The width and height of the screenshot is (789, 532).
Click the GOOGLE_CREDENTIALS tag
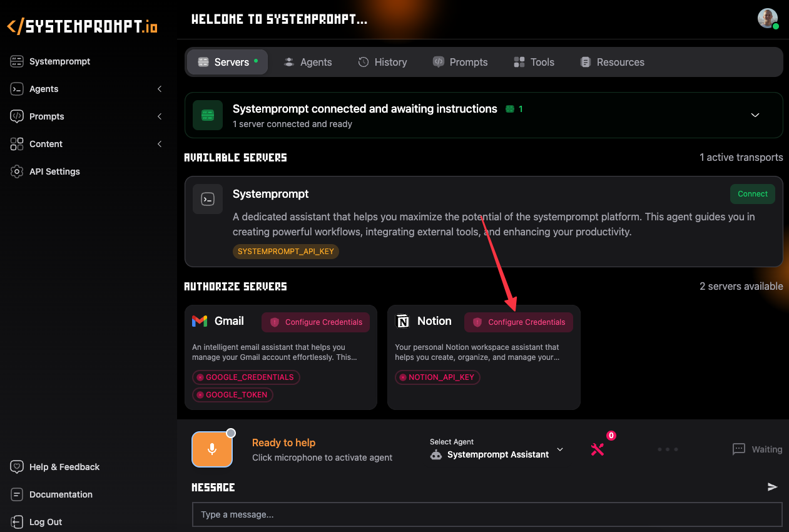(x=246, y=377)
